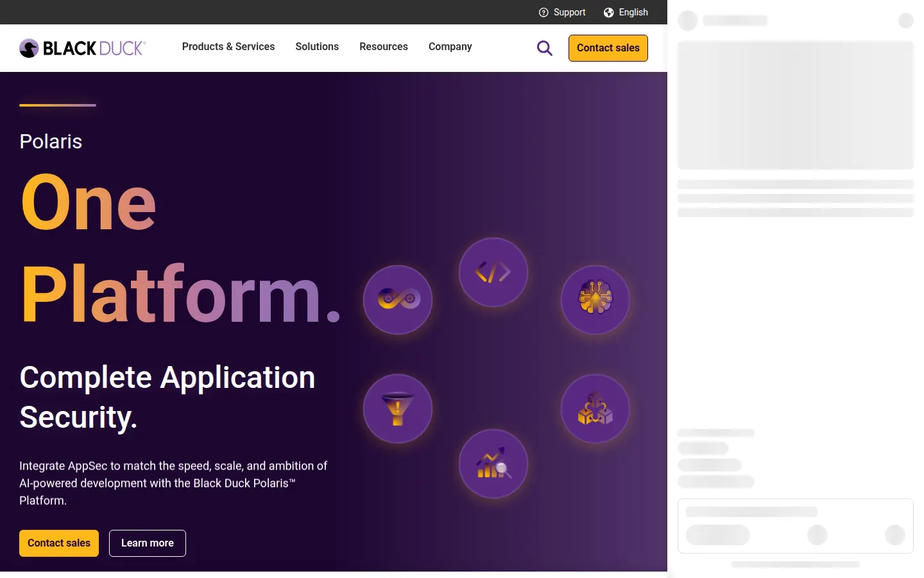Viewport: 924px width, 578px height.
Task: Select the funnel alert filter icon
Action: 398,408
